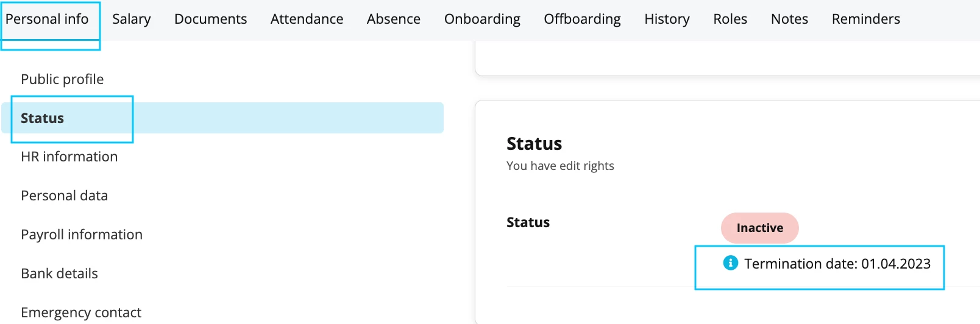Go to the Attendance tab

pos(307,19)
